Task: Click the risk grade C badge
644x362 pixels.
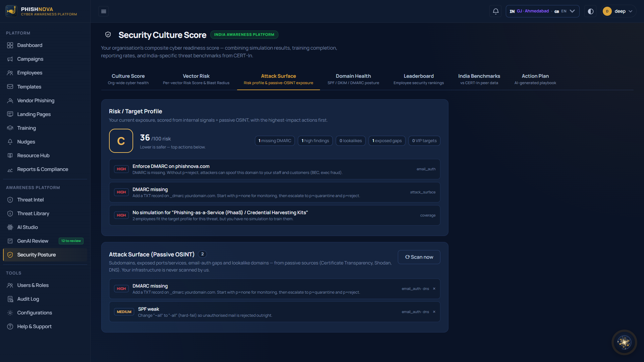Action: click(x=121, y=141)
